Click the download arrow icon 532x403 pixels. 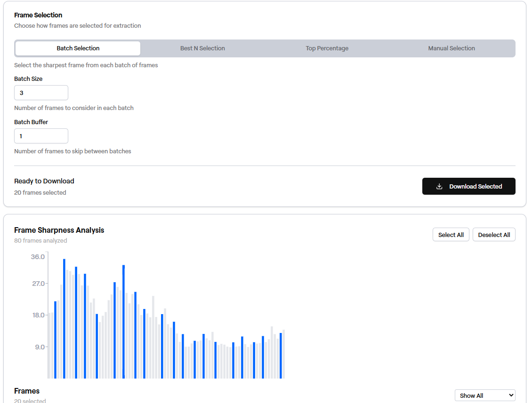pos(439,186)
